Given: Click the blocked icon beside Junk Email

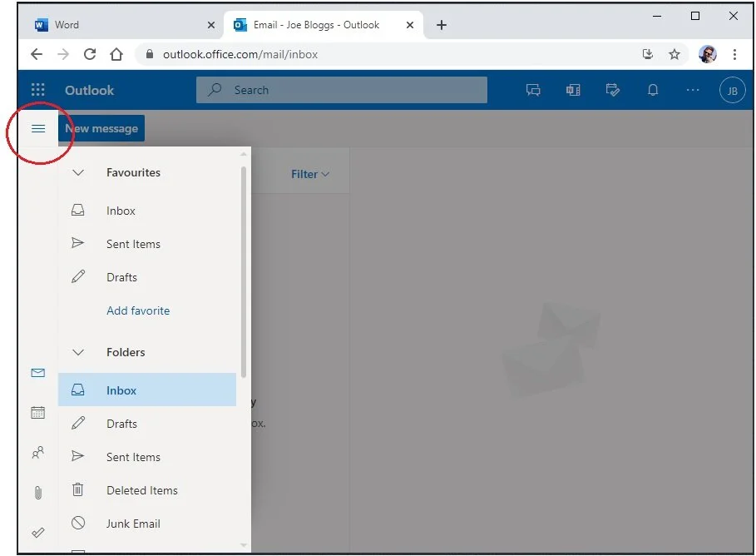Looking at the screenshot, I should (x=78, y=523).
